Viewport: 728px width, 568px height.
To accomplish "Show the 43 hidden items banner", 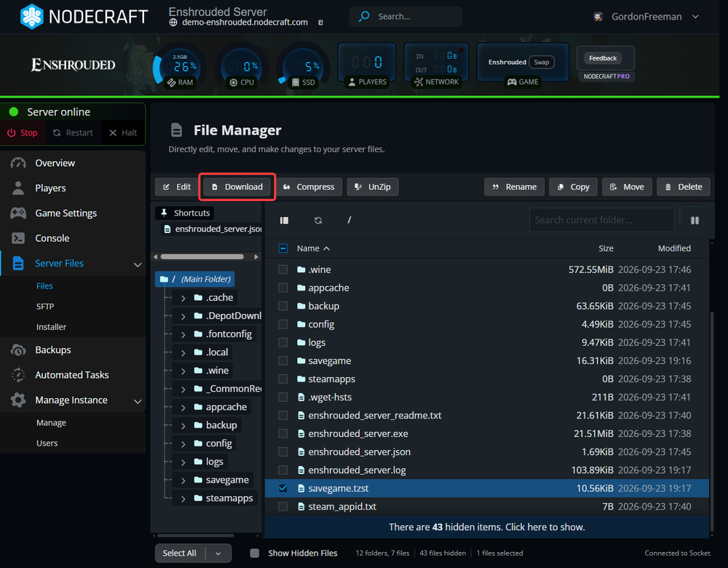I will [486, 527].
